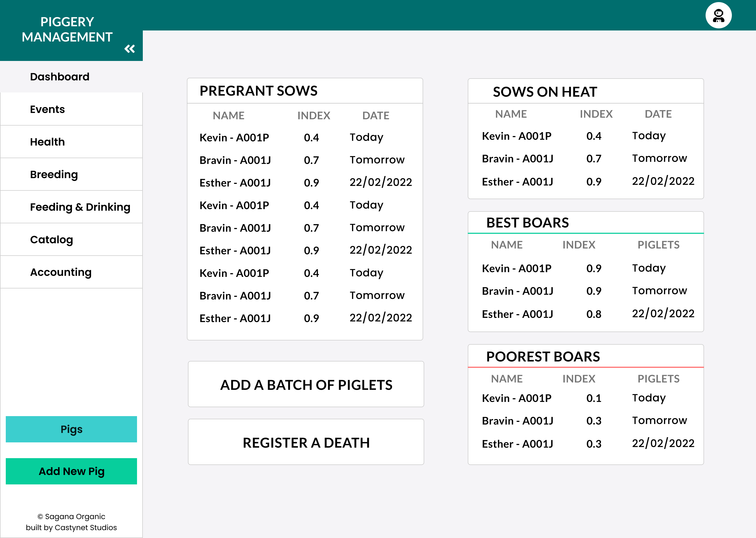This screenshot has width=756, height=538.
Task: Click the Register a Death button
Action: [306, 442]
